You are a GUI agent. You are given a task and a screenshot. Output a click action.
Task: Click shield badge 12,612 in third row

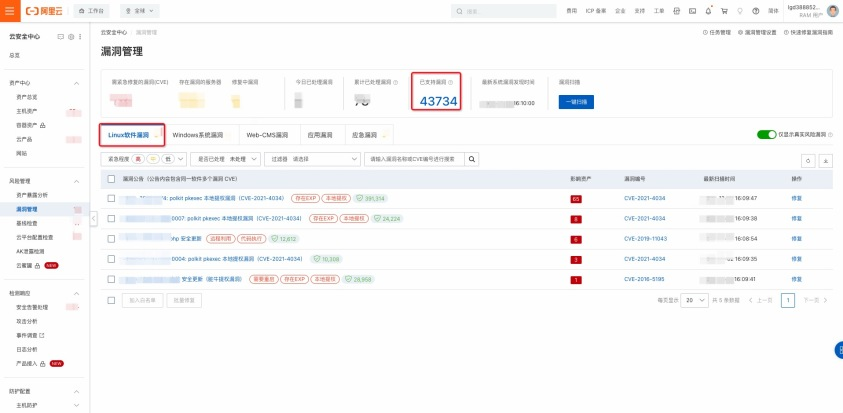coord(284,239)
